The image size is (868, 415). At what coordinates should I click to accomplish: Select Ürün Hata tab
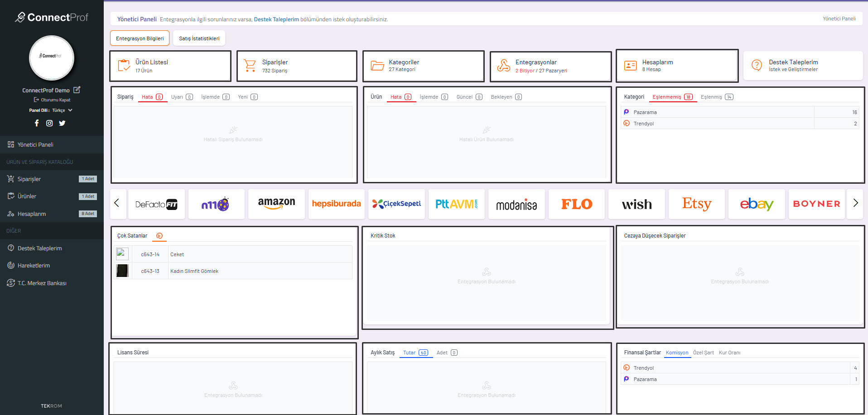coord(401,97)
